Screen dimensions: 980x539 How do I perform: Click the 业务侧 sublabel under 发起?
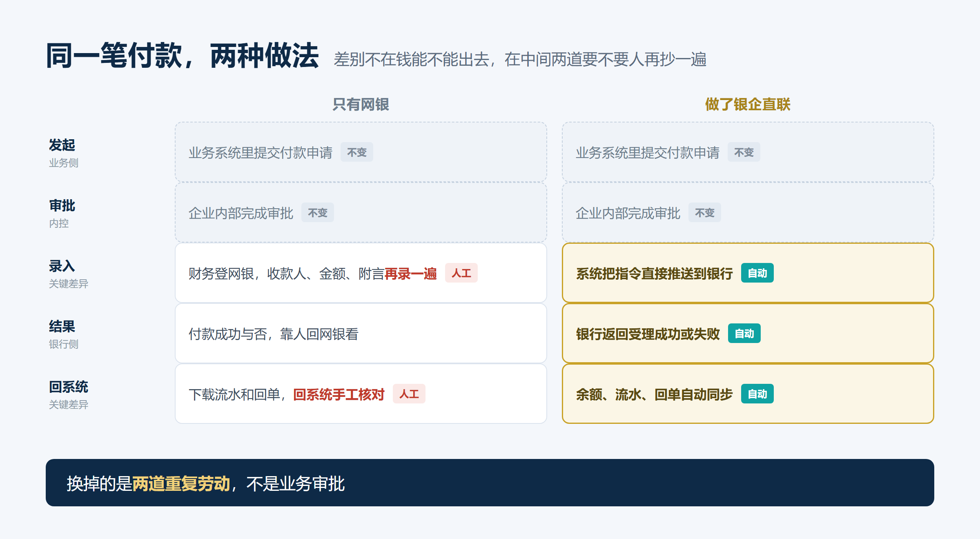point(64,163)
